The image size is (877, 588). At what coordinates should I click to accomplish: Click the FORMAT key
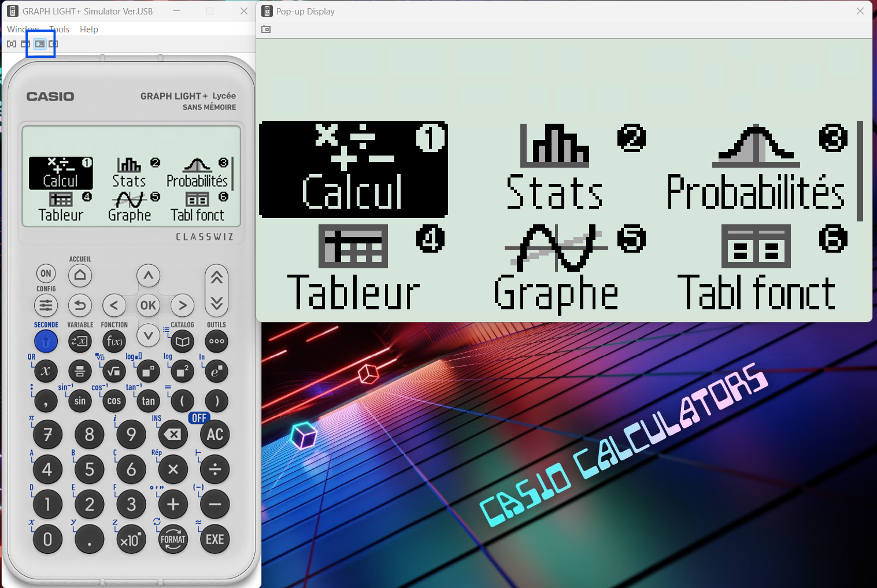click(x=173, y=539)
